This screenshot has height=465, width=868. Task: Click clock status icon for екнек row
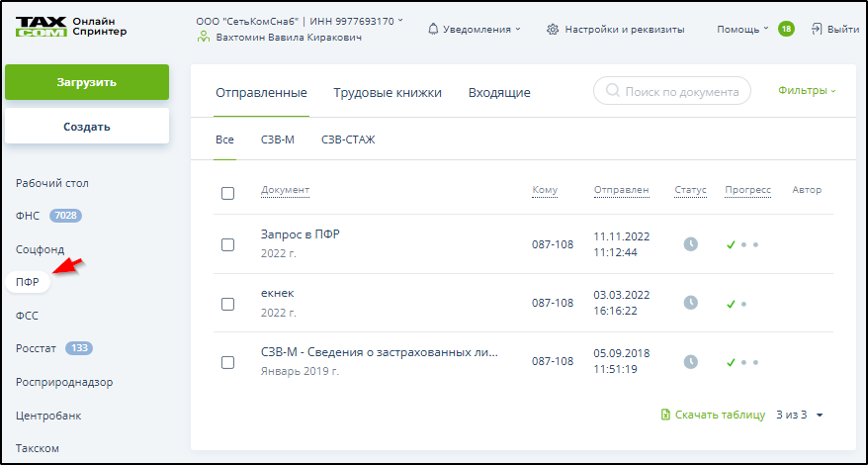691,303
